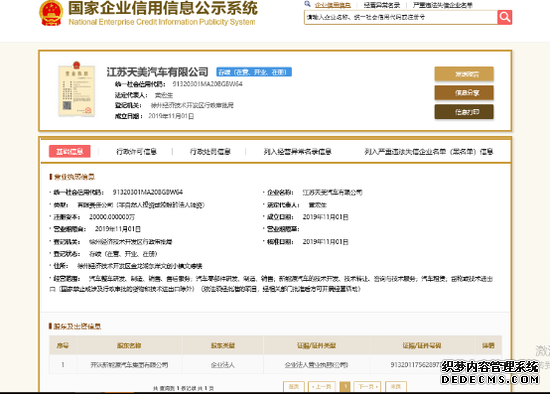Click the 核准日期 value 2019年11月01日
Image resolution: width=550 pixels, height=394 pixels.
click(326, 242)
